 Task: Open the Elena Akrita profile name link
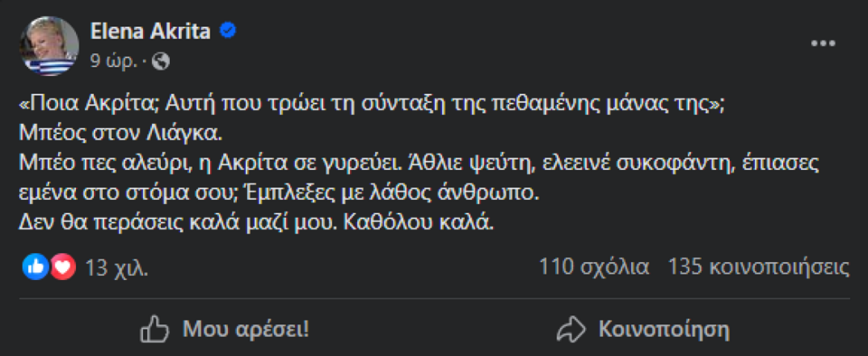point(151,32)
